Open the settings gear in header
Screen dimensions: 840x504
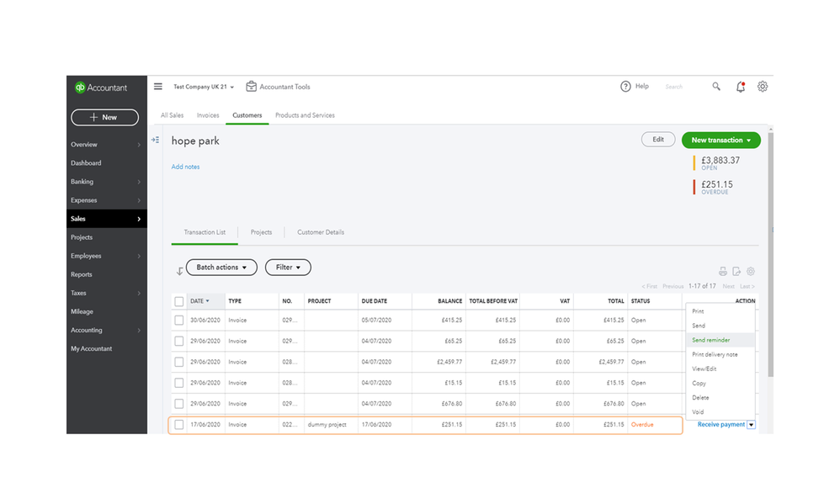(x=763, y=87)
